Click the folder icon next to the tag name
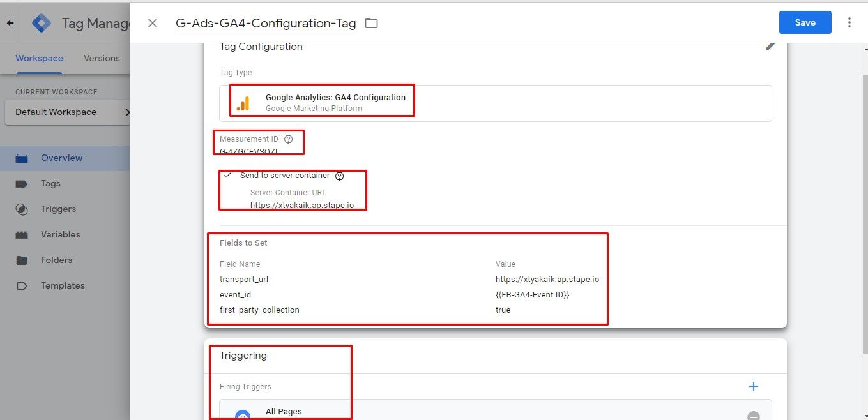The height and width of the screenshot is (420, 868). (371, 23)
